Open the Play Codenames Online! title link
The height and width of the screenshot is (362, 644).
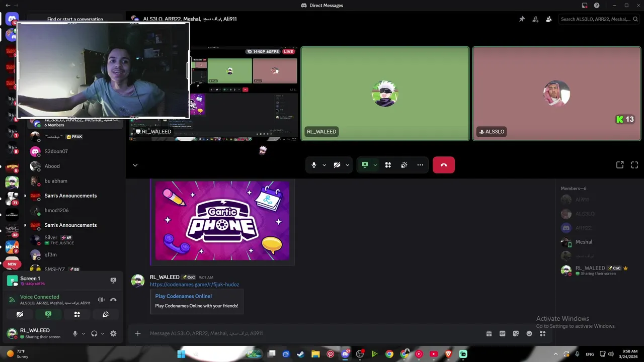[x=184, y=296]
